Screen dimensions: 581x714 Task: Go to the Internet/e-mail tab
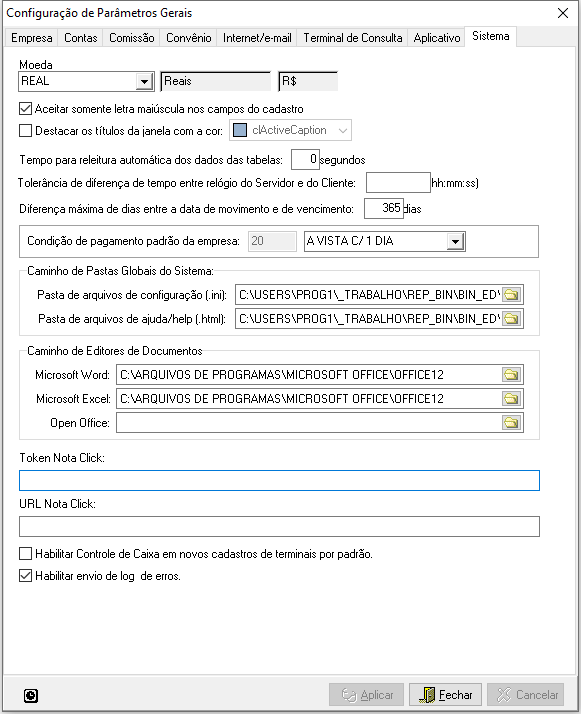click(x=257, y=38)
